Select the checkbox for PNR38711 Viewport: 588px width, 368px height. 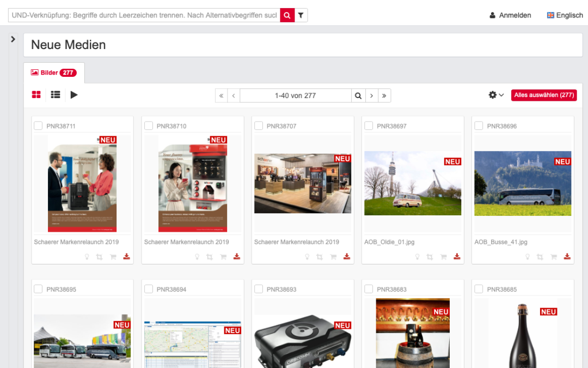(x=38, y=125)
